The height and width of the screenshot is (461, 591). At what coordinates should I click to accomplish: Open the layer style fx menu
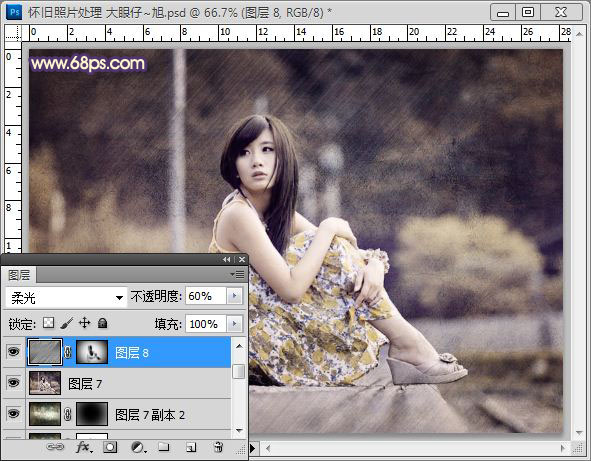[x=84, y=447]
